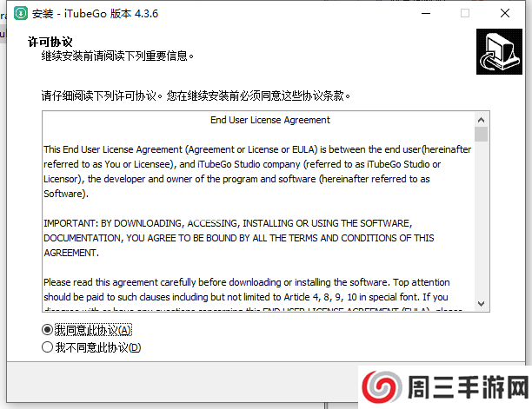Click the 'Please read this agreement carefully' paragraph
The width and height of the screenshot is (532, 409).
point(247,290)
